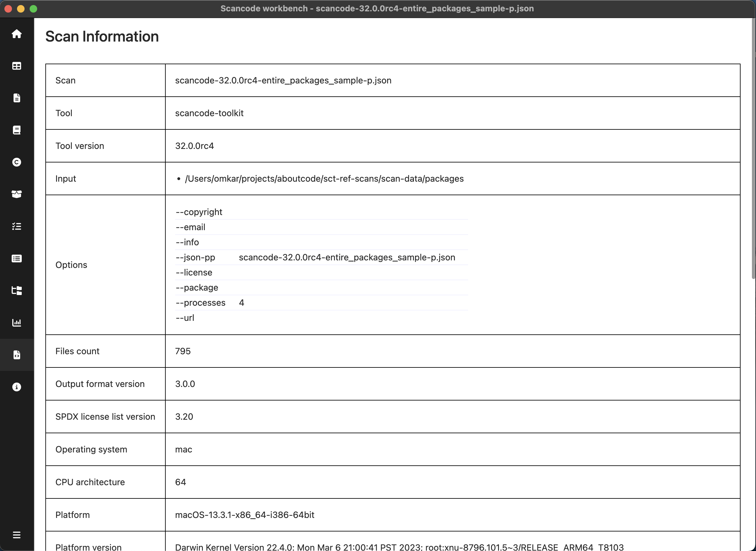Open the License explorer book icon
The height and width of the screenshot is (551, 756).
click(17, 130)
